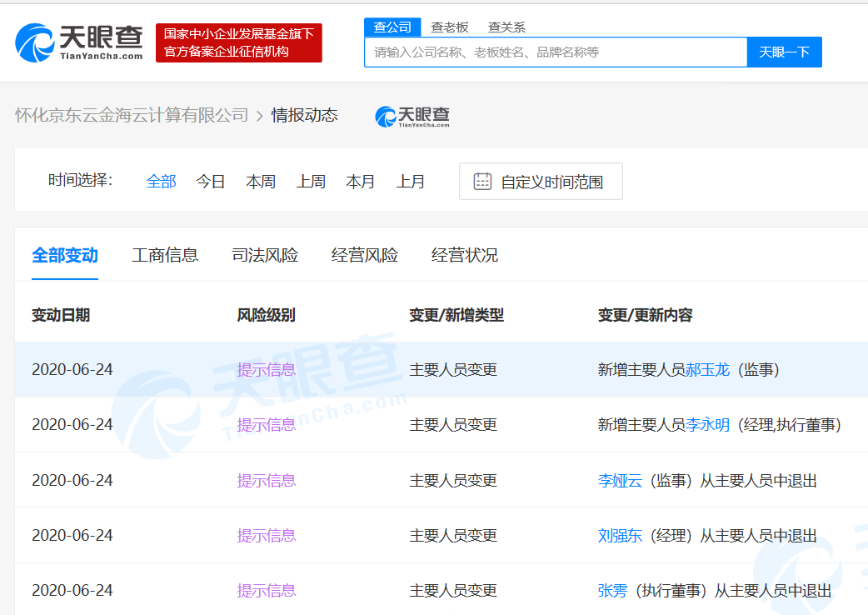Click the calendar icon for custom range
Viewport: 868px width, 615px height.
(482, 182)
